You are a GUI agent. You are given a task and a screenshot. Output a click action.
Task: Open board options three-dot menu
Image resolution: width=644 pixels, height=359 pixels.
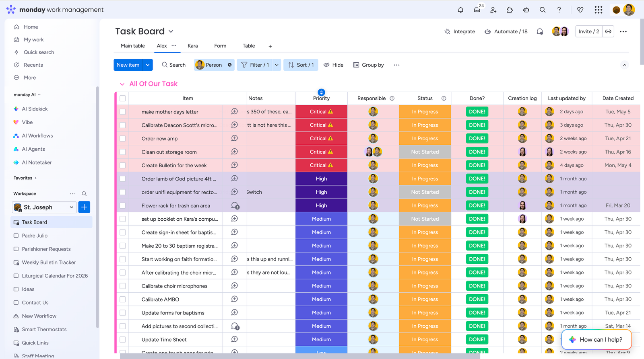click(623, 31)
